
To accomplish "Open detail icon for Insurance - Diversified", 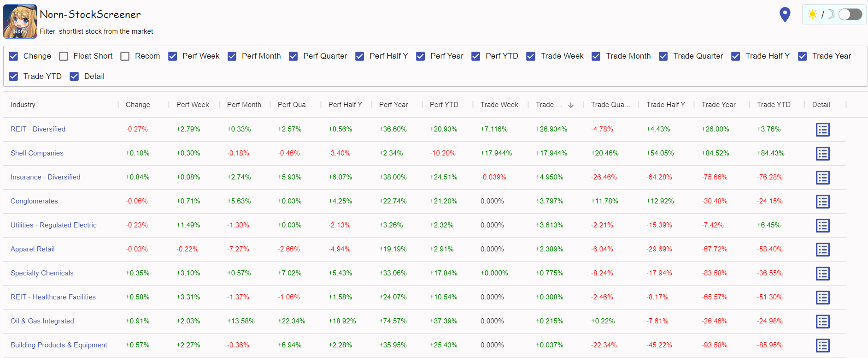I will pyautogui.click(x=822, y=178).
